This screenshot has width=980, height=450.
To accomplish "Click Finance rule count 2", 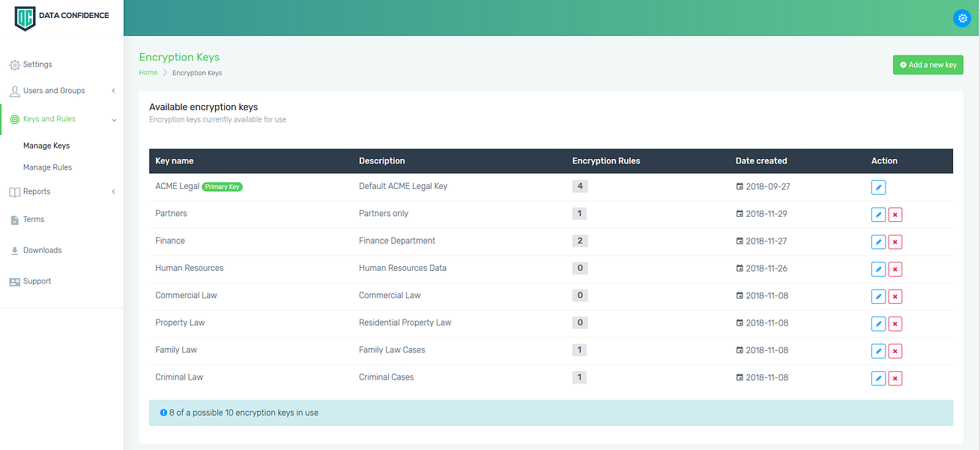I will click(x=580, y=241).
